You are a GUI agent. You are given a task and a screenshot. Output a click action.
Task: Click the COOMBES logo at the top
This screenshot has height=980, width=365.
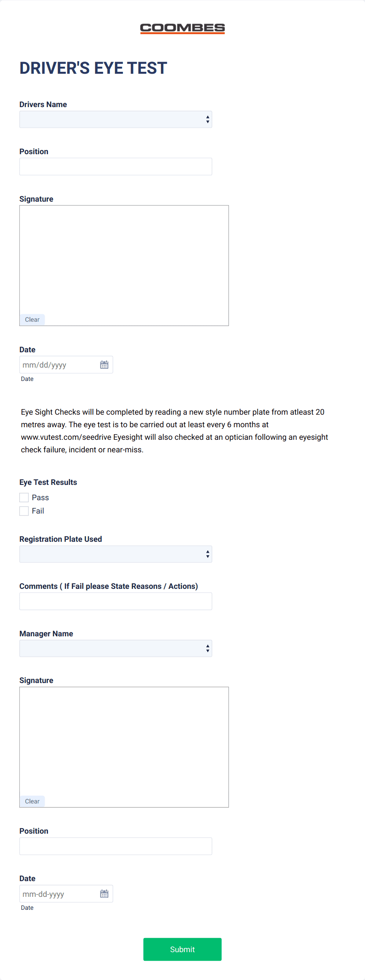pos(182,28)
